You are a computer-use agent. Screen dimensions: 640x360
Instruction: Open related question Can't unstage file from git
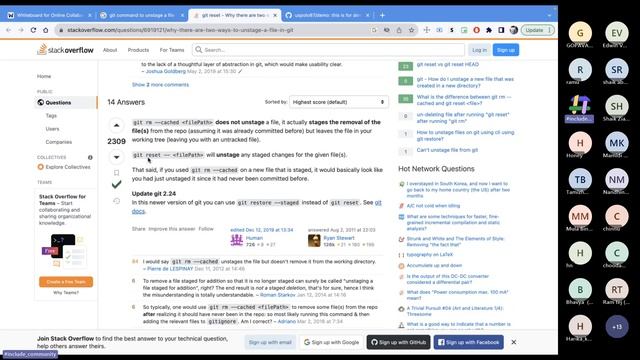[447, 150]
